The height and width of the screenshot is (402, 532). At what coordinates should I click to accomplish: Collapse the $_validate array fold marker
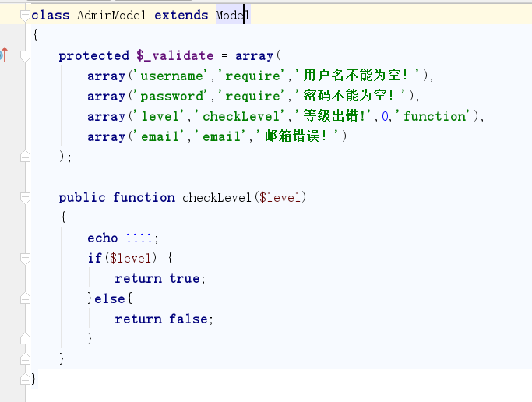coord(25,55)
